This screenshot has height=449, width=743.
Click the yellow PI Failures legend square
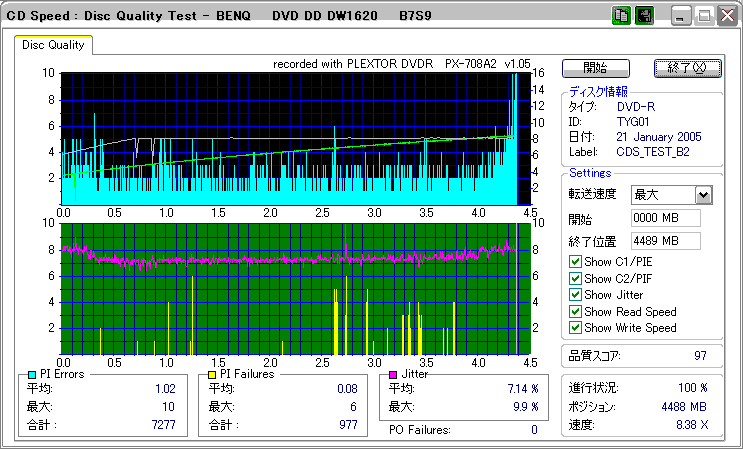(x=212, y=374)
